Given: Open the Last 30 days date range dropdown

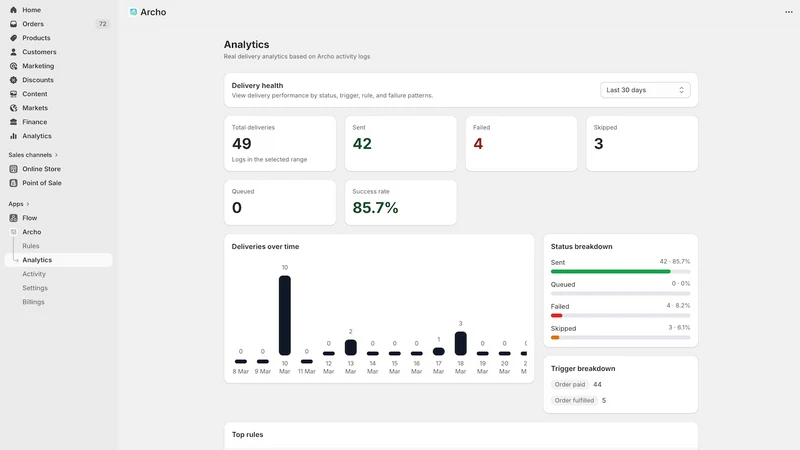Looking at the screenshot, I should point(645,90).
